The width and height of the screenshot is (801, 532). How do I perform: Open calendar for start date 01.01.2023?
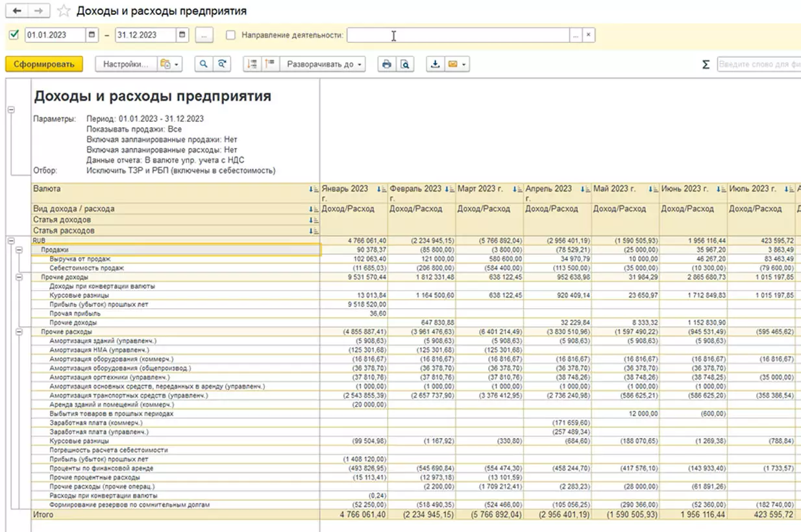[92, 35]
